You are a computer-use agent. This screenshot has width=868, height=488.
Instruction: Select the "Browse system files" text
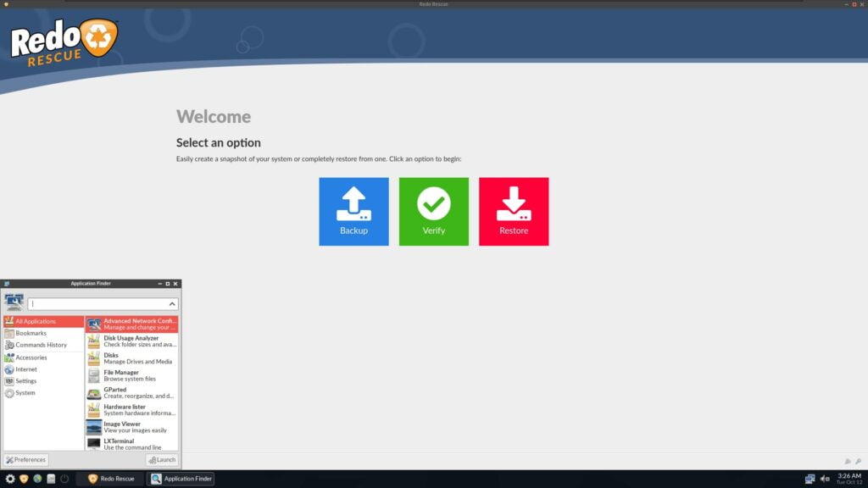pyautogui.click(x=130, y=379)
